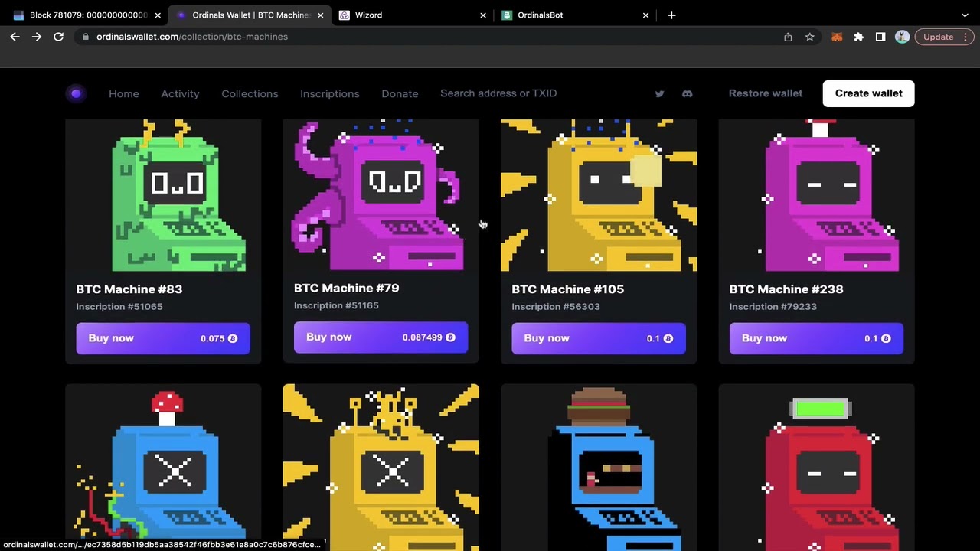The image size is (980, 551).
Task: Open the Inscriptions nav item
Action: [329, 93]
